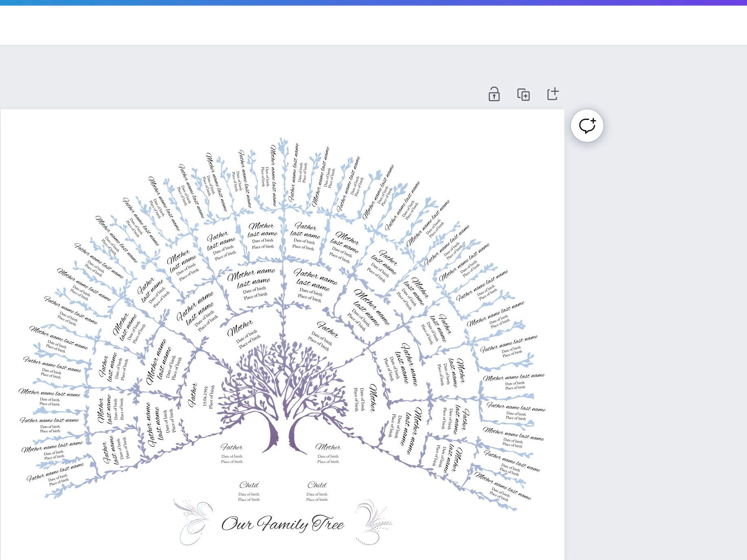This screenshot has height=560, width=747.
Task: Select the "Our Family Tree" title text
Action: [x=283, y=525]
